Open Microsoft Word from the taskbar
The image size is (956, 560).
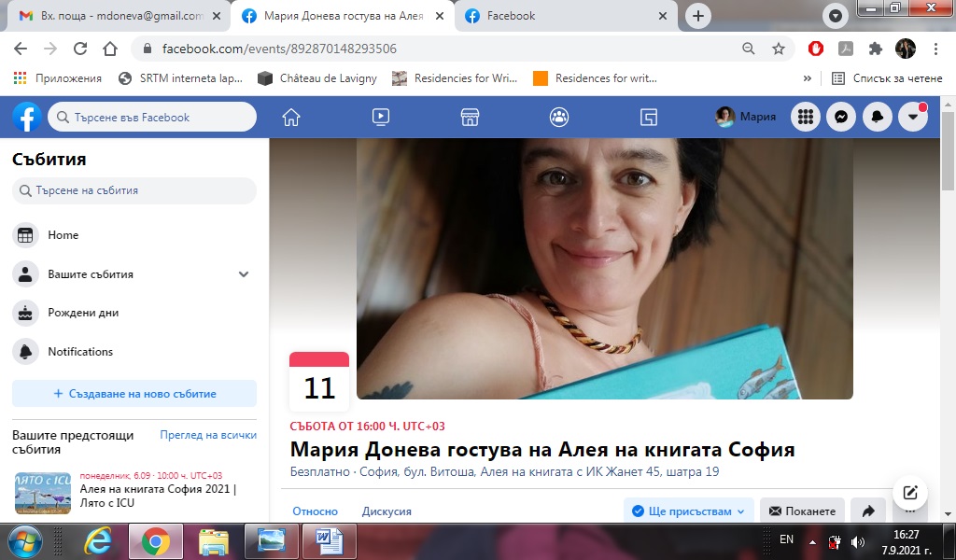[329, 540]
